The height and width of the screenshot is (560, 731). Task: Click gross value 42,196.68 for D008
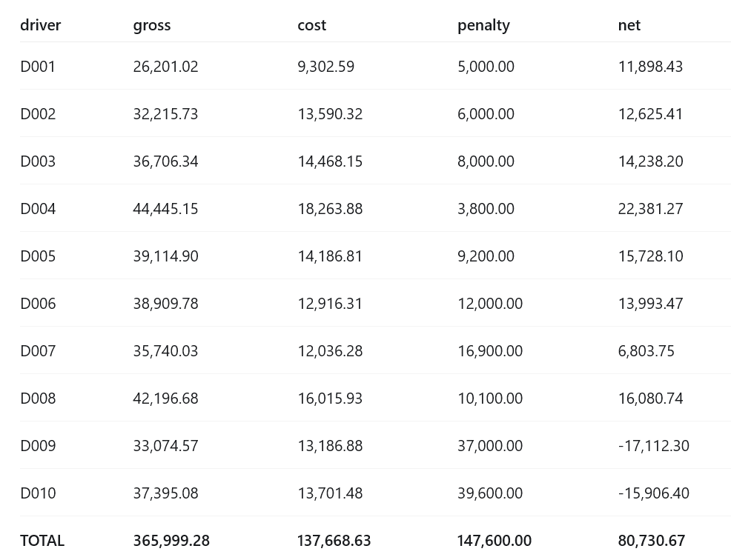165,399
